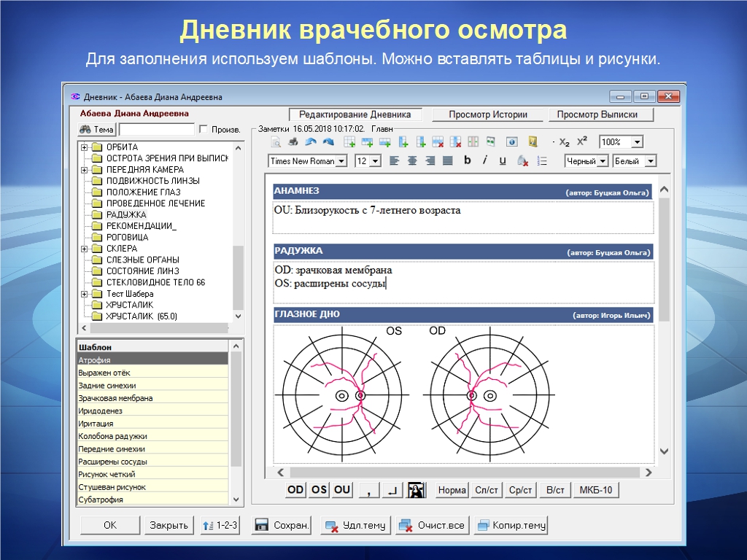Insert a table with the first table icon
Image resolution: width=747 pixels, height=560 pixels.
point(349,142)
